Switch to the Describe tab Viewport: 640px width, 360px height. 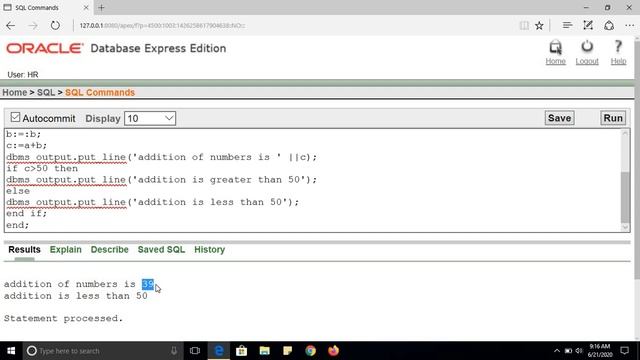[x=109, y=249]
